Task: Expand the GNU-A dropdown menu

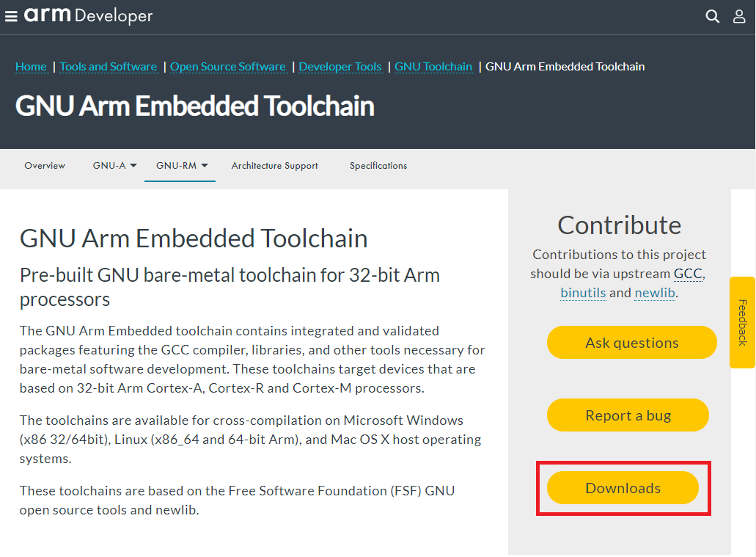Action: point(115,166)
